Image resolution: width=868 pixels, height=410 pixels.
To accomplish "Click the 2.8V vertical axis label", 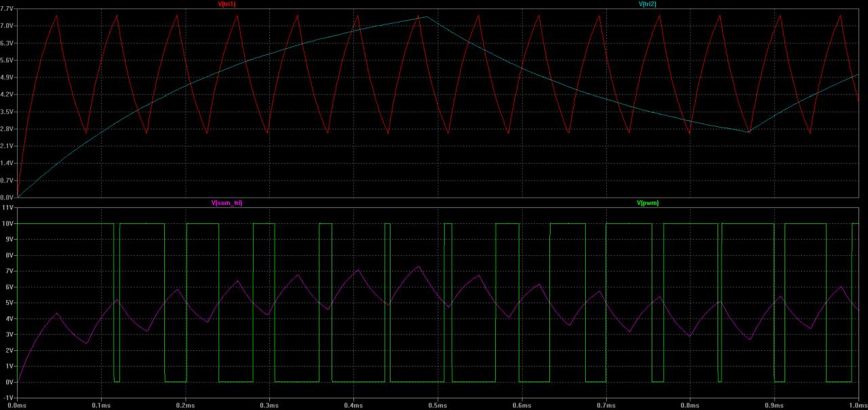I will click(7, 129).
